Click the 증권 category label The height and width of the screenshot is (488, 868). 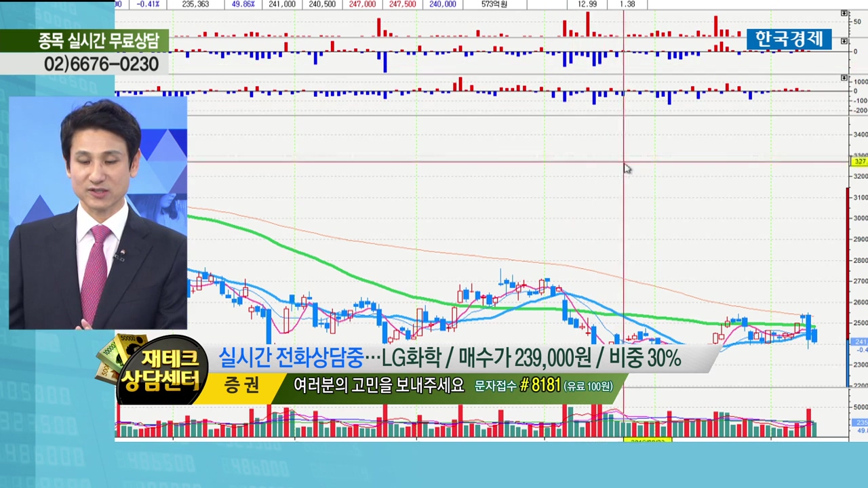click(x=241, y=386)
